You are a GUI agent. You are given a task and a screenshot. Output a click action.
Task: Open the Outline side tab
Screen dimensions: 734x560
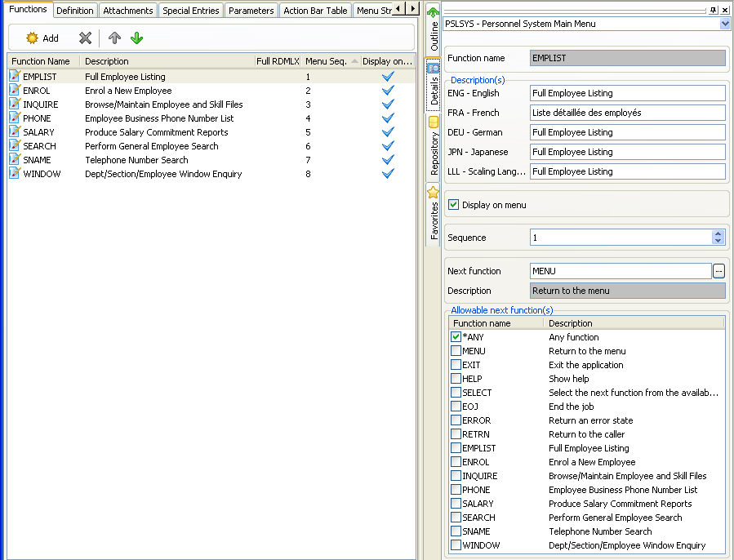[434, 31]
